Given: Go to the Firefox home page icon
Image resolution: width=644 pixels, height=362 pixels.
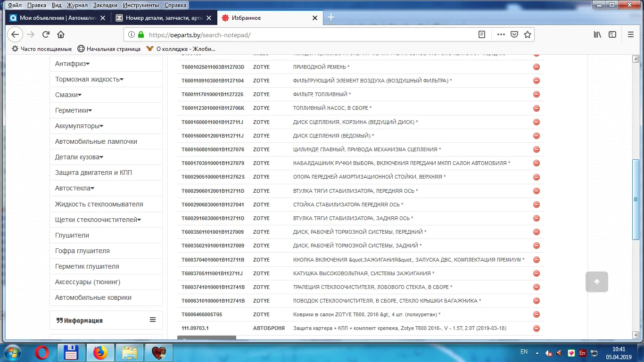Looking at the screenshot, I should (61, 34).
